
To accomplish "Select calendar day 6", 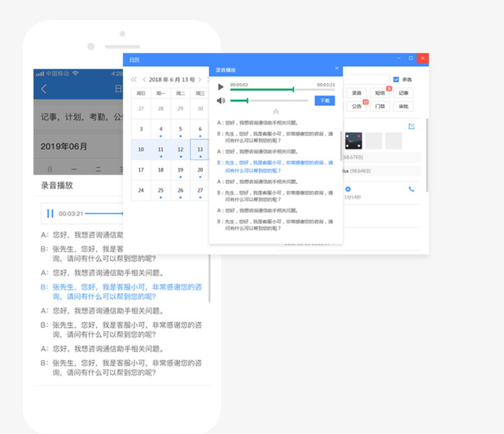I will coord(200,129).
